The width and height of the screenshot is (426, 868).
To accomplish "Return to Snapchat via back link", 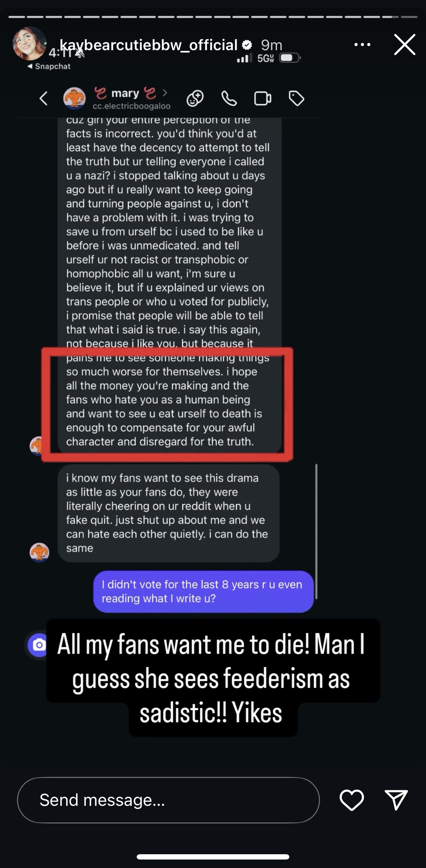I will pyautogui.click(x=49, y=66).
